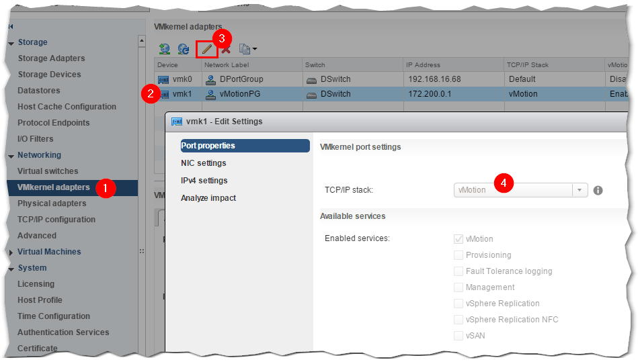The height and width of the screenshot is (364, 638).
Task: Open Storage Adapters
Action: (51, 58)
